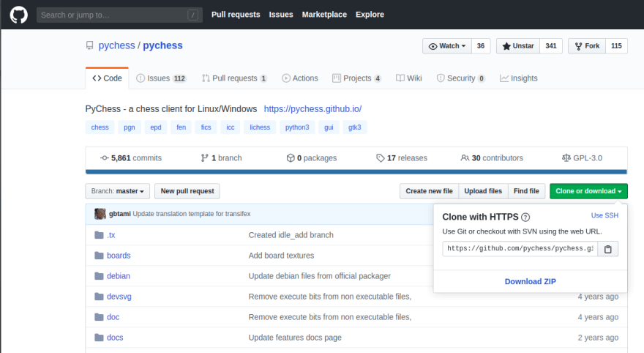The height and width of the screenshot is (353, 644).
Task: Fork the pychess repository
Action: click(587, 46)
